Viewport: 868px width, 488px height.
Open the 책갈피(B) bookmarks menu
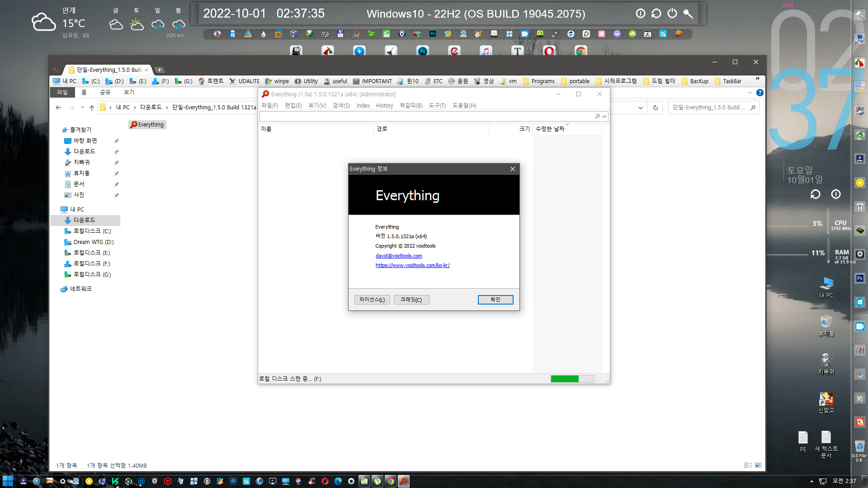[411, 106]
